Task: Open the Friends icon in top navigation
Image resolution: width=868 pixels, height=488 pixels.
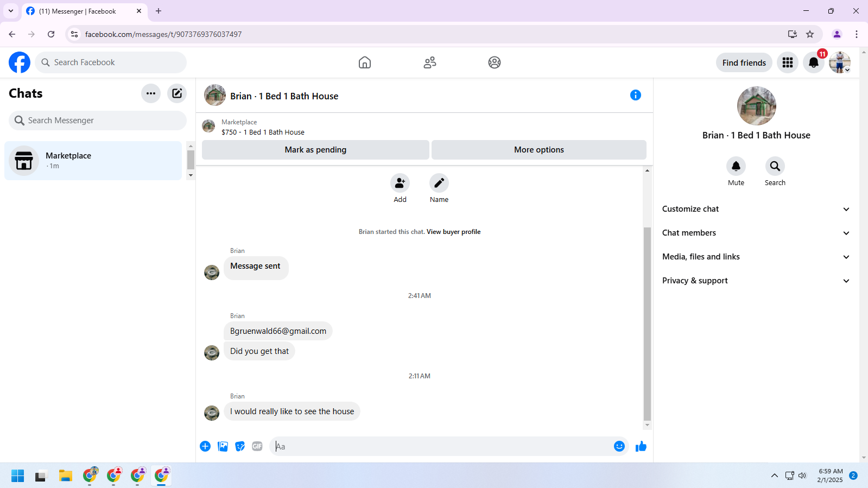Action: pos(430,62)
